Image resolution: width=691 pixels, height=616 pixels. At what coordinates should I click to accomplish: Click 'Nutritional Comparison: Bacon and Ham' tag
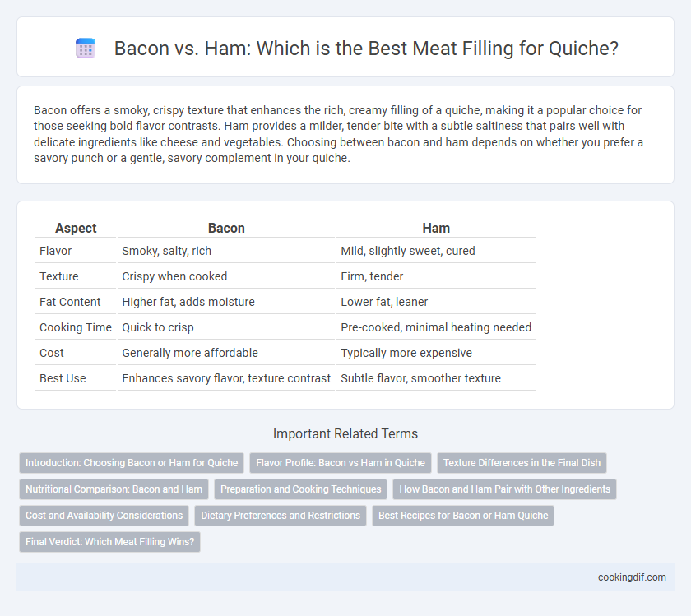114,489
